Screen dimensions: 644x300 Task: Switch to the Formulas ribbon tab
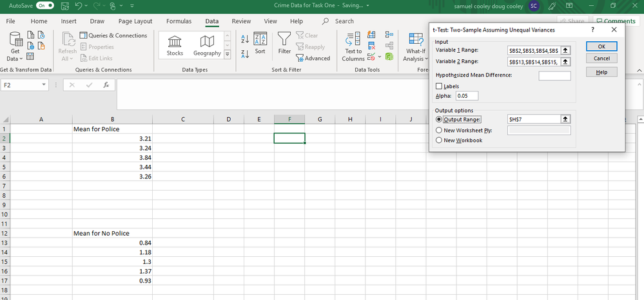click(x=179, y=21)
